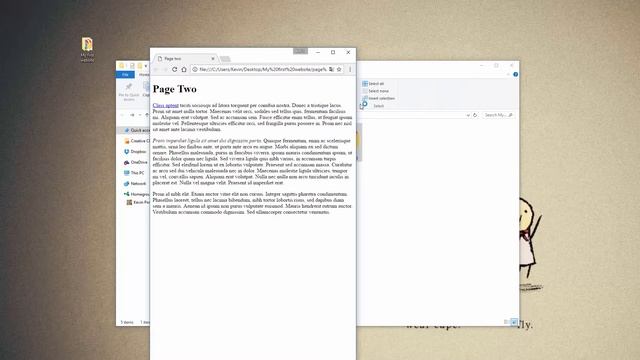640x360 pixels.
Task: Open Explorer help icon
Action: tap(516, 74)
